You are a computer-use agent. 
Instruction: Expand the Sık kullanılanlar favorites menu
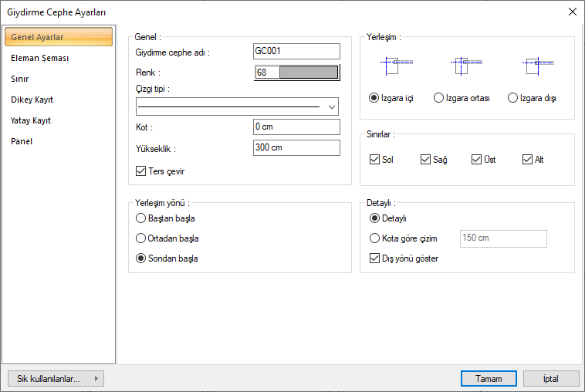(55, 379)
